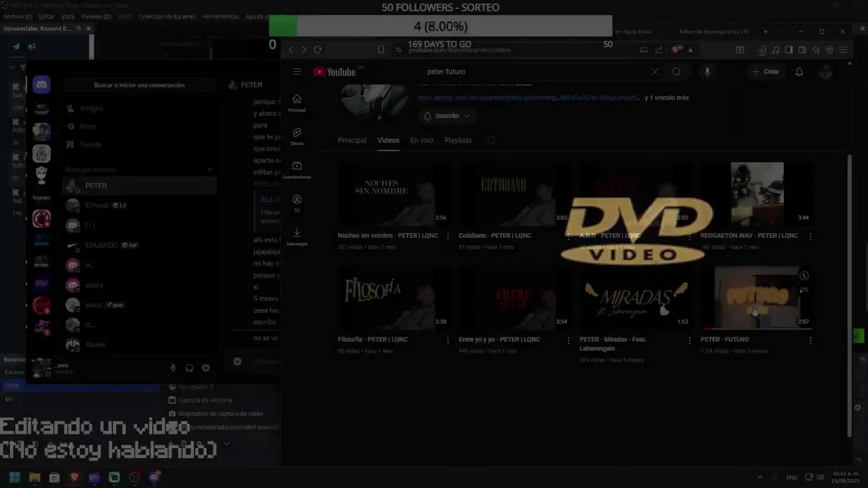Open the browser music note icon

click(x=776, y=49)
